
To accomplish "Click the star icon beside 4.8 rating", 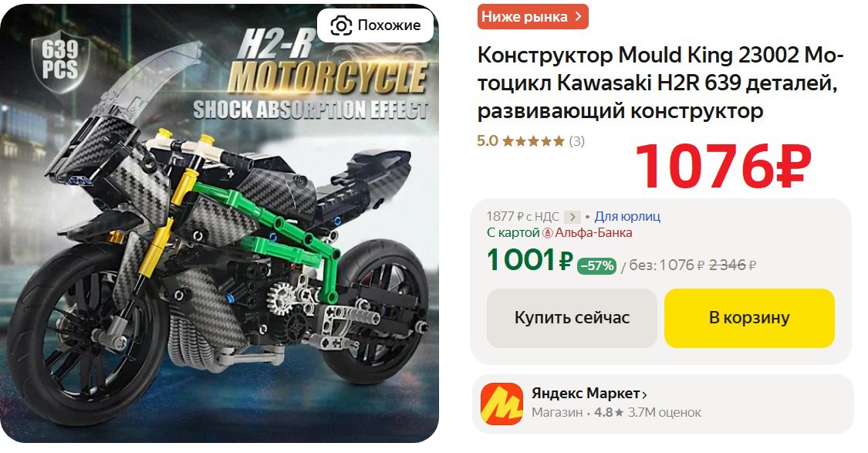I will 619,413.
